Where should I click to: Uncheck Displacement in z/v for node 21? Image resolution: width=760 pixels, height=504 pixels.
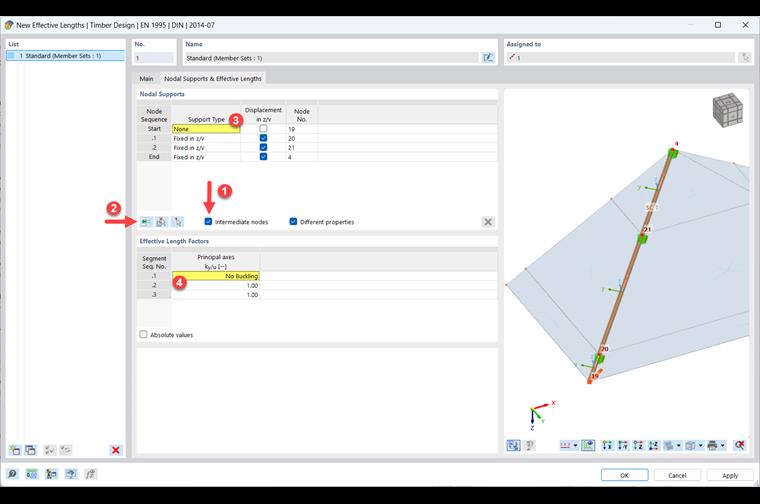click(x=263, y=147)
